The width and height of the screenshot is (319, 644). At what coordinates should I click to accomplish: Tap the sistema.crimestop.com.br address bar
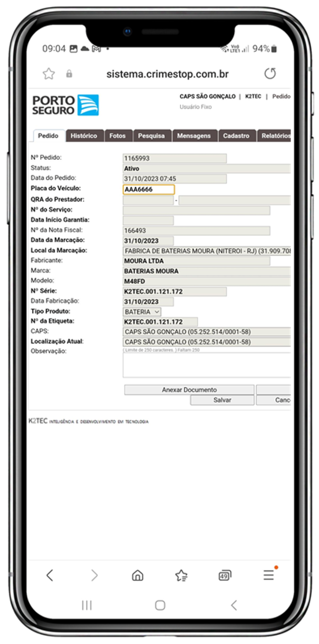click(x=167, y=74)
